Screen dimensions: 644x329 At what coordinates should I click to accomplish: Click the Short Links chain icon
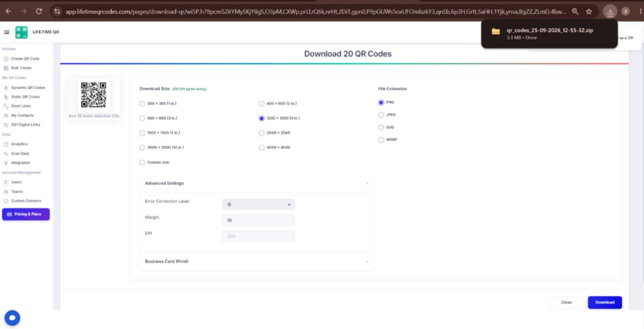[6, 106]
